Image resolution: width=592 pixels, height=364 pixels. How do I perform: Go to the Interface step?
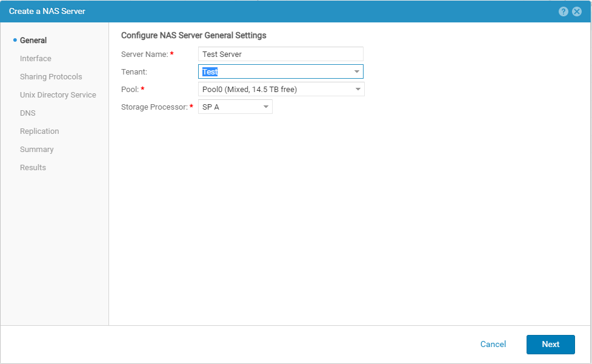(36, 59)
